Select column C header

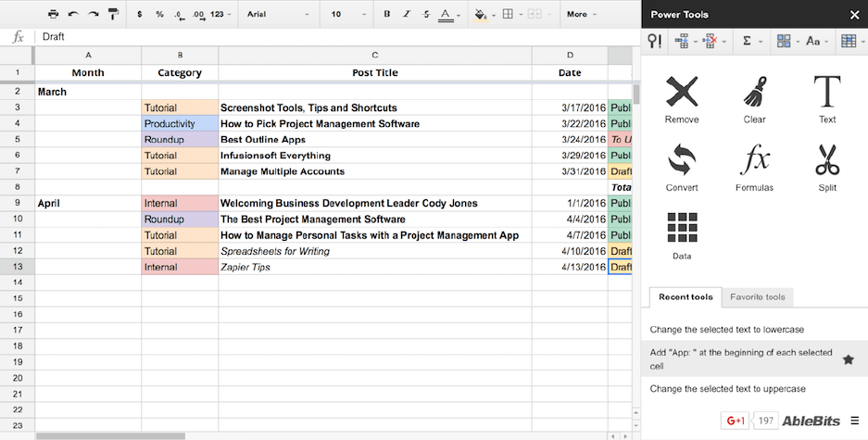point(375,56)
